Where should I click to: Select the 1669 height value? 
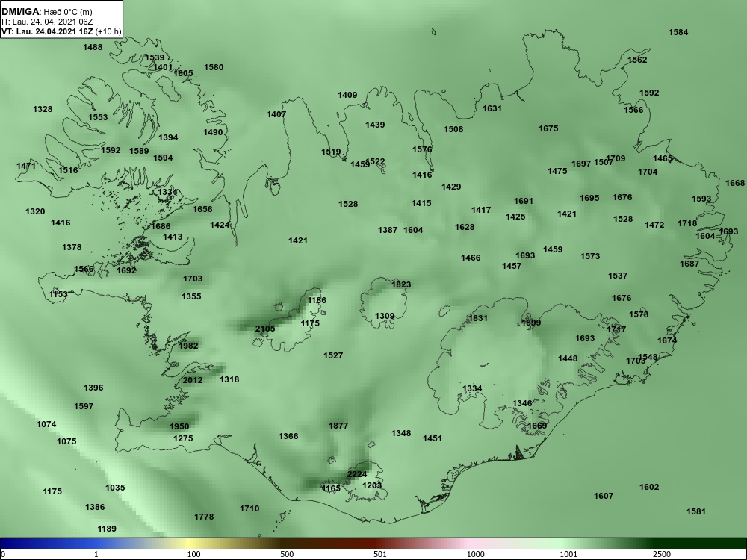tap(537, 426)
